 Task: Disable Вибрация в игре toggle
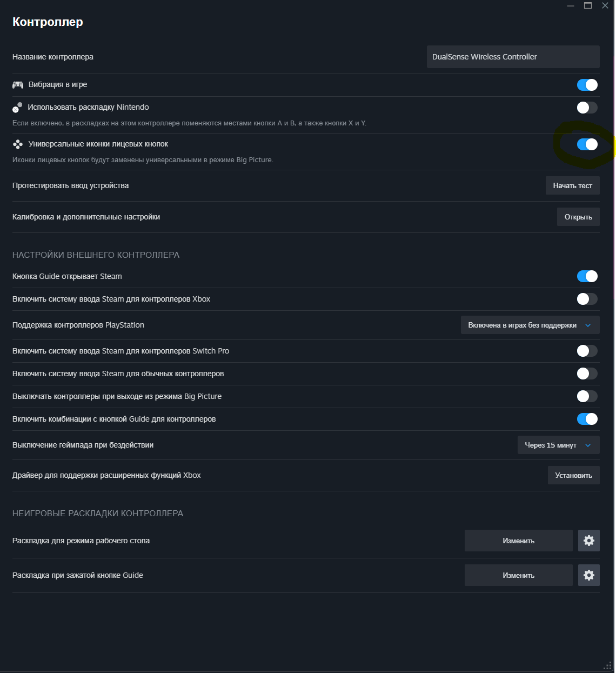[x=587, y=85]
